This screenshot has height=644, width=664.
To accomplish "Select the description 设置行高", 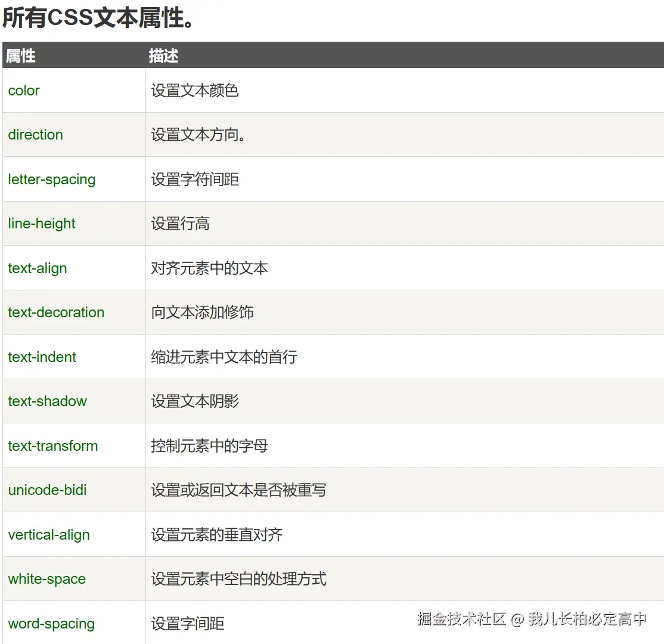I will (181, 224).
